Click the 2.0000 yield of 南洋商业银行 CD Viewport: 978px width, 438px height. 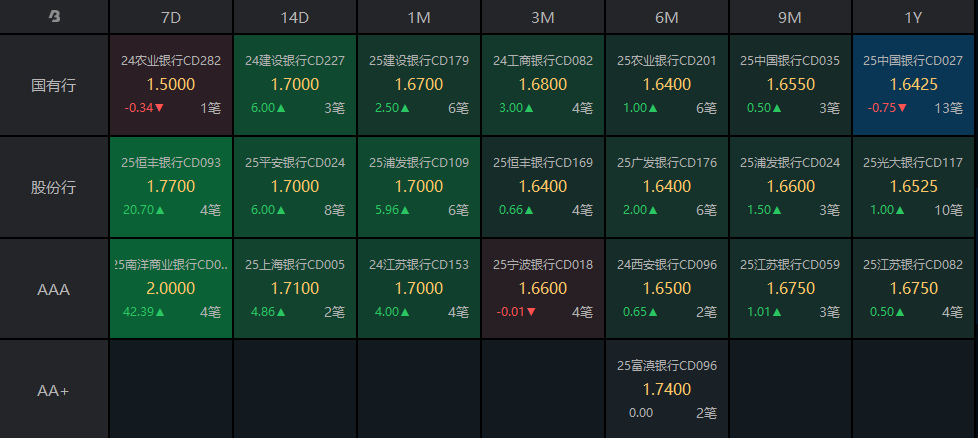[x=171, y=288]
